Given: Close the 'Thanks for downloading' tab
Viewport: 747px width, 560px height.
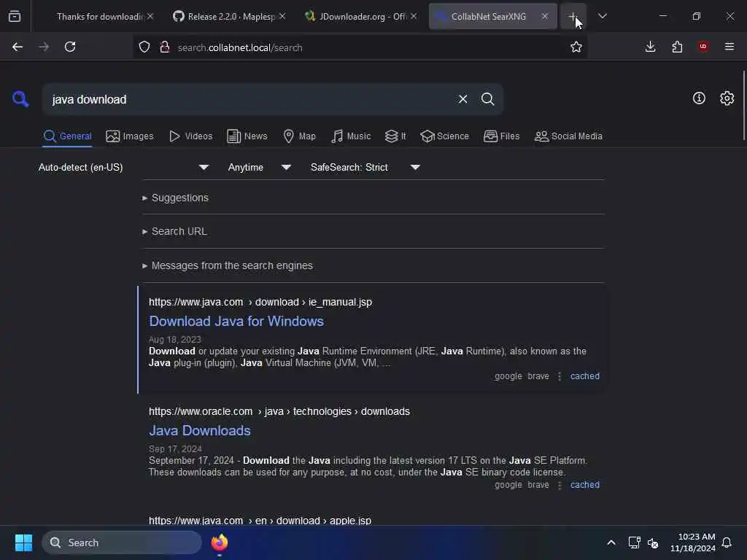Looking at the screenshot, I should tap(150, 16).
